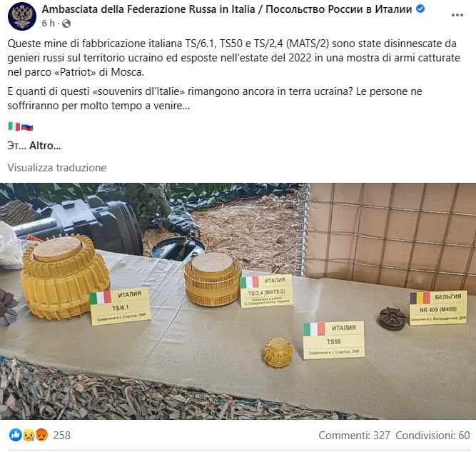Click the TS/6,1 label card in photo
This screenshot has height=452, width=476.
point(121,306)
